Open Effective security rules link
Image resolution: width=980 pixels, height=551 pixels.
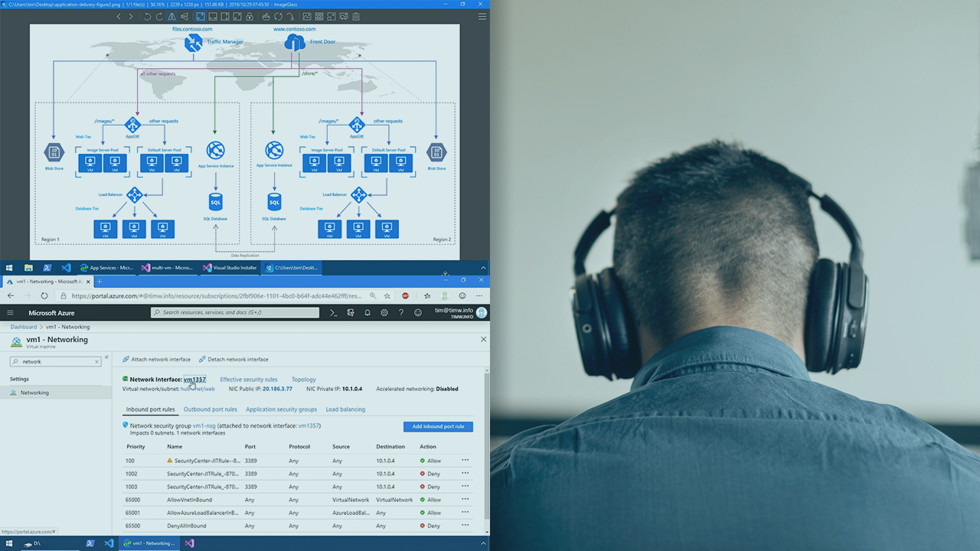(x=249, y=380)
